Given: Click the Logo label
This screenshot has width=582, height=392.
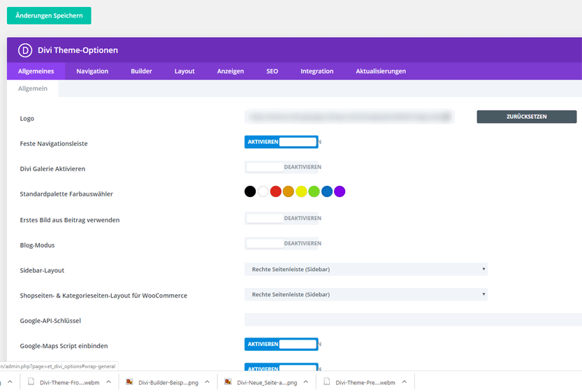Looking at the screenshot, I should click(27, 118).
